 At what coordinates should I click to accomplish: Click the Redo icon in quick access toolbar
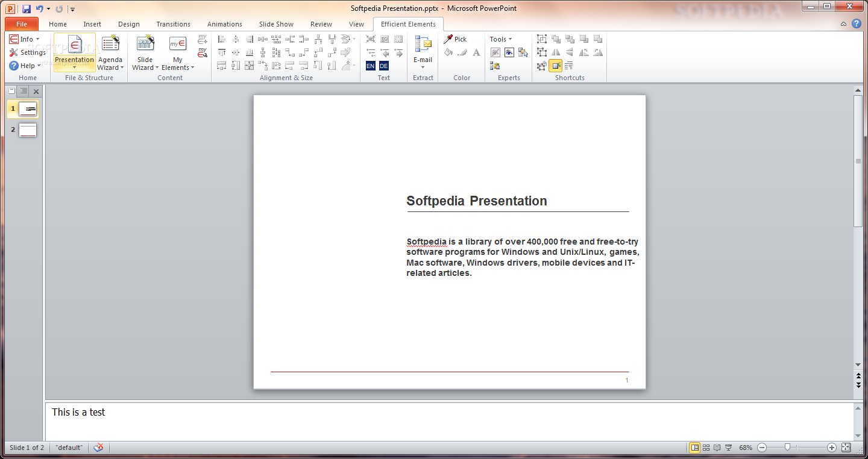pos(59,8)
